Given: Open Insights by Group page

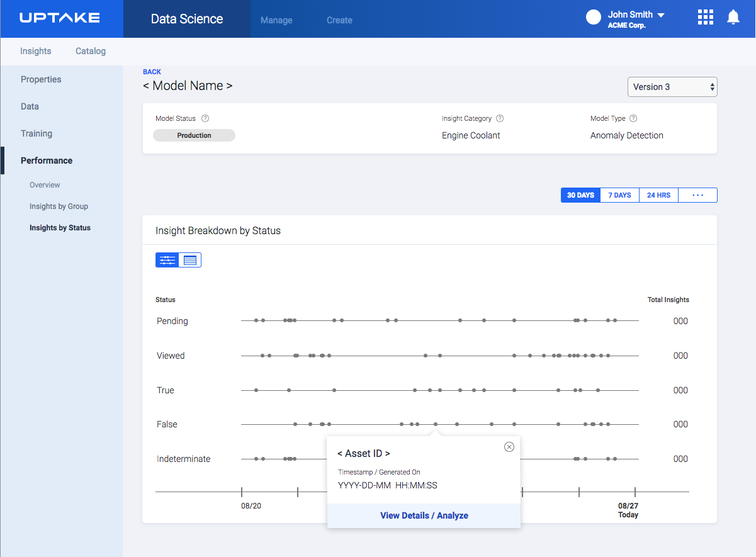Looking at the screenshot, I should point(59,206).
